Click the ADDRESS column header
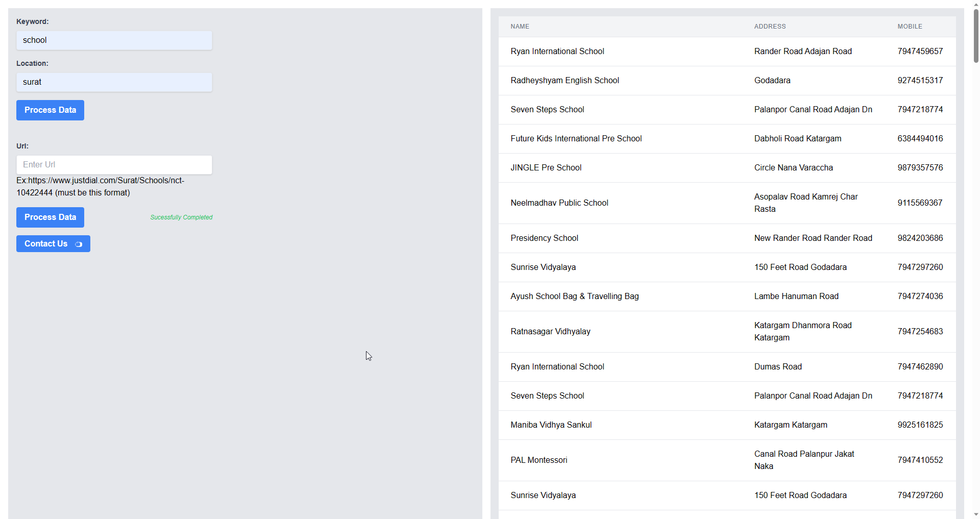The height and width of the screenshot is (519, 980). [x=770, y=27]
